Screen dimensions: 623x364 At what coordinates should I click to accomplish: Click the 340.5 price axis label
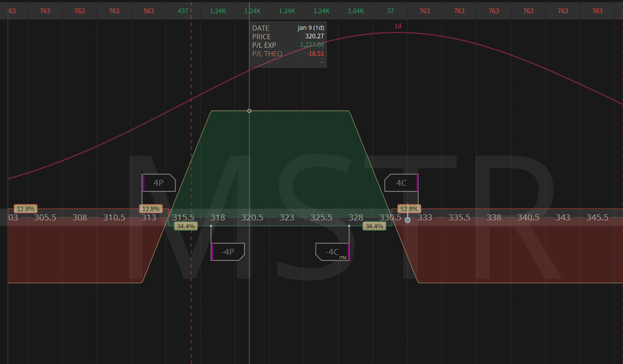coord(528,217)
